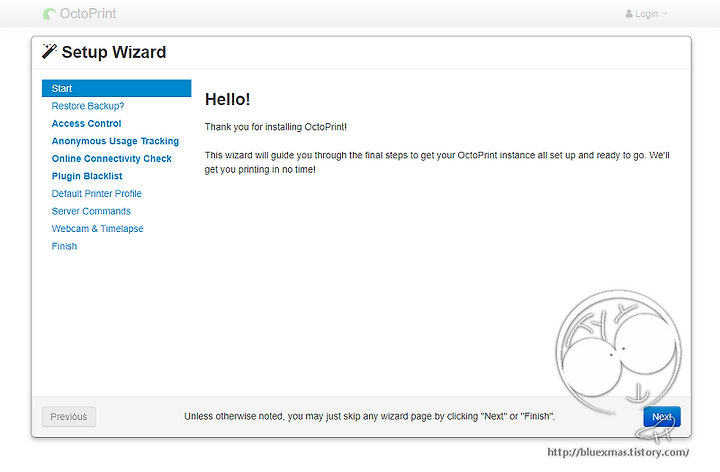Click the user icon beside Login
This screenshot has height=472, width=720.
point(629,14)
